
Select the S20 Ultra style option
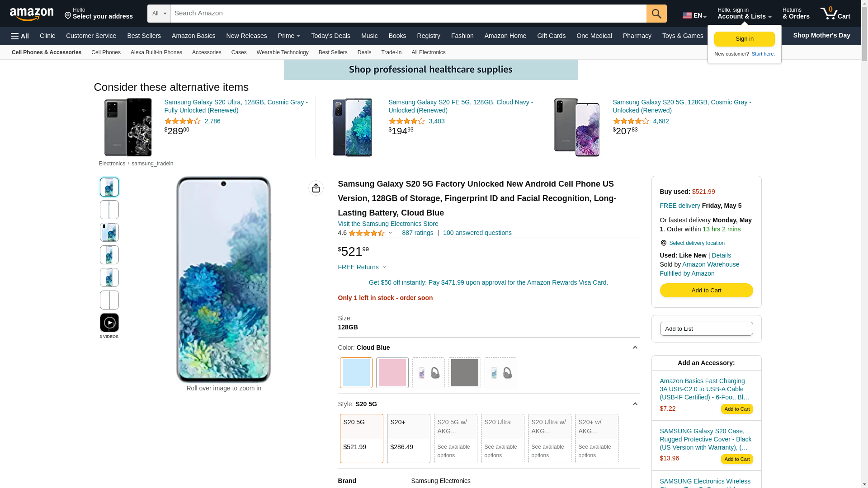coord(502,438)
